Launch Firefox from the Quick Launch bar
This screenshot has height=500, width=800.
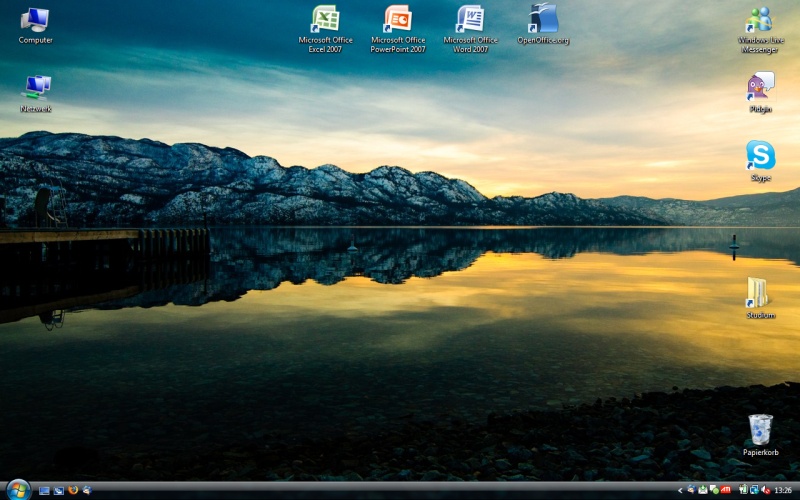click(x=73, y=491)
